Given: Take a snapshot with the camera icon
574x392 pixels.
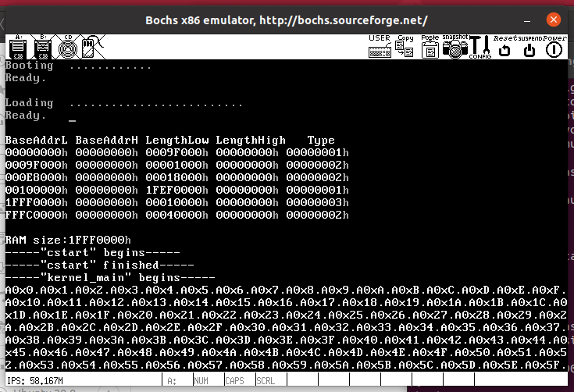Looking at the screenshot, I should pyautogui.click(x=455, y=47).
